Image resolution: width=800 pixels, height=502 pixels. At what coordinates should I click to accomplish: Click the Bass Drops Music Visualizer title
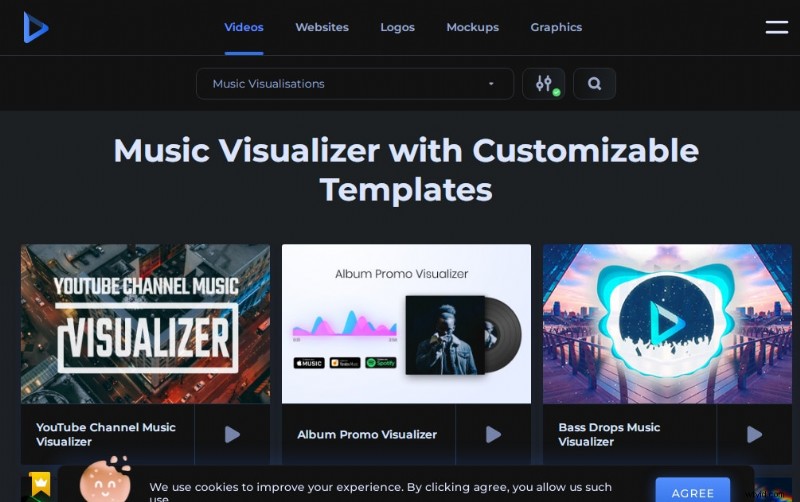pos(609,435)
